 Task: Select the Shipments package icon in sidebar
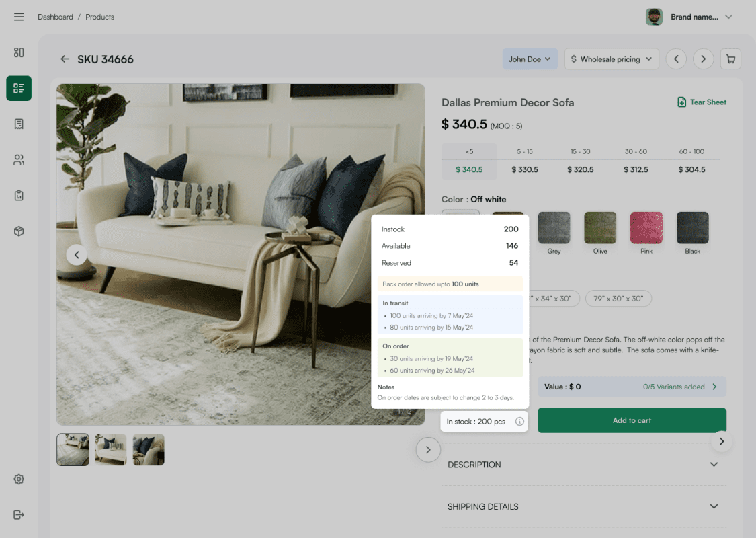(18, 231)
